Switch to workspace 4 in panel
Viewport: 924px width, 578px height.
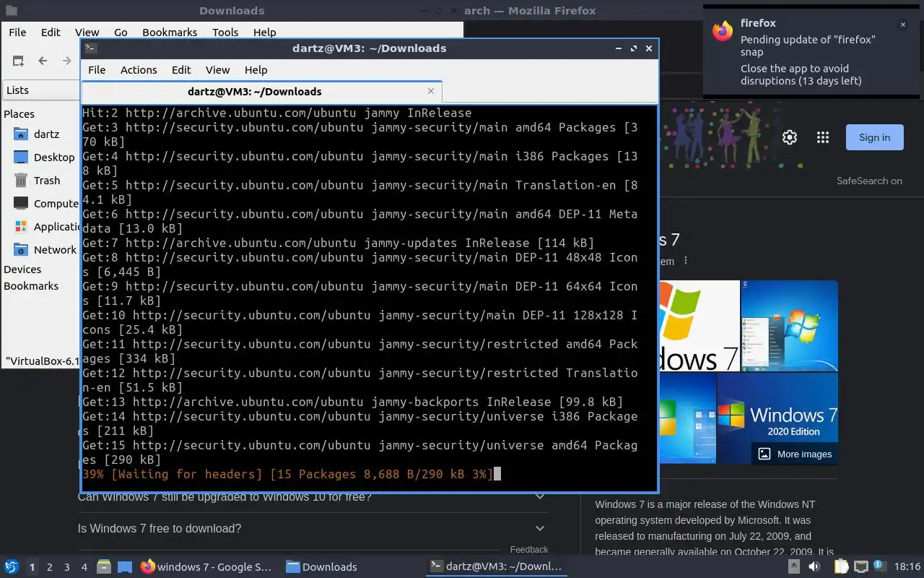tap(84, 567)
